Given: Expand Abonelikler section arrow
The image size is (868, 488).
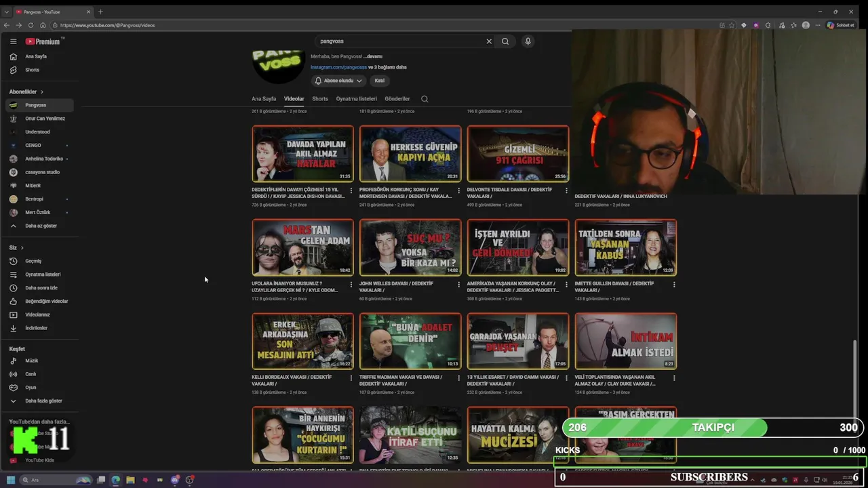Looking at the screenshot, I should pyautogui.click(x=42, y=91).
